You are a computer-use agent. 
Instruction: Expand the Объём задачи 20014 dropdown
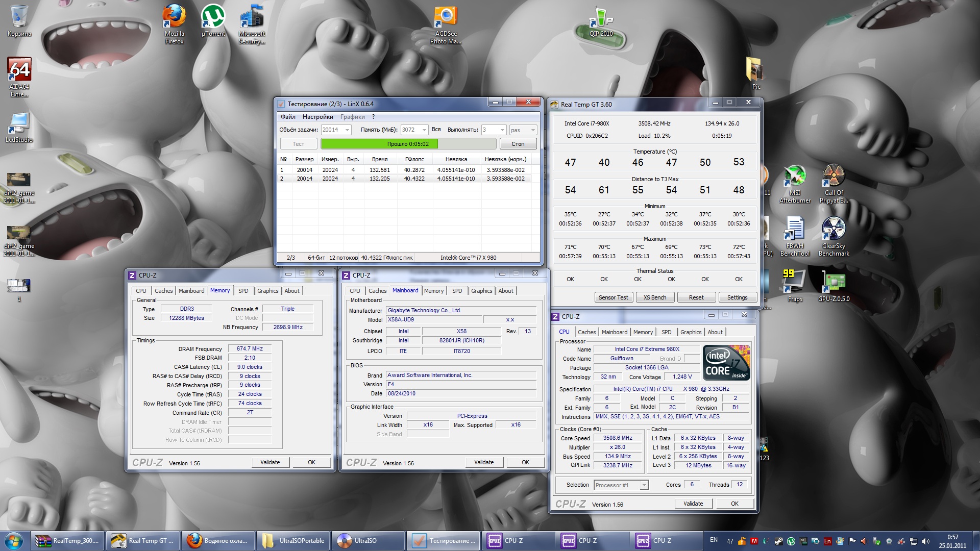pos(348,130)
